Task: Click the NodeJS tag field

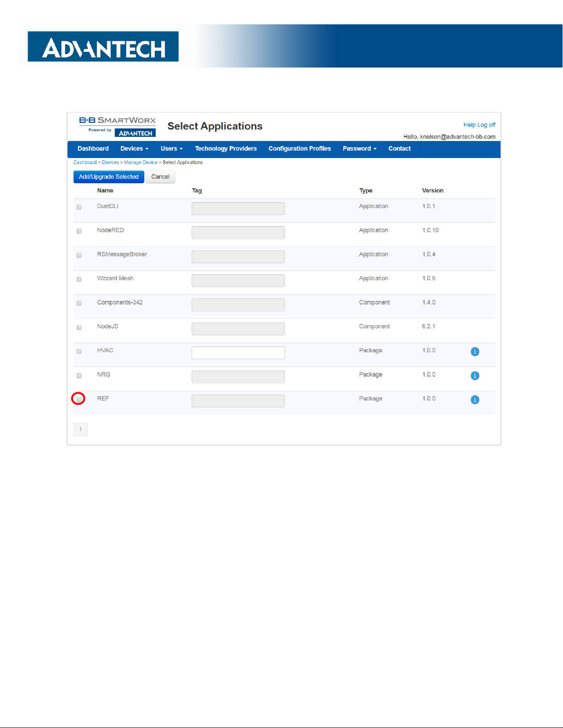Action: click(x=238, y=329)
